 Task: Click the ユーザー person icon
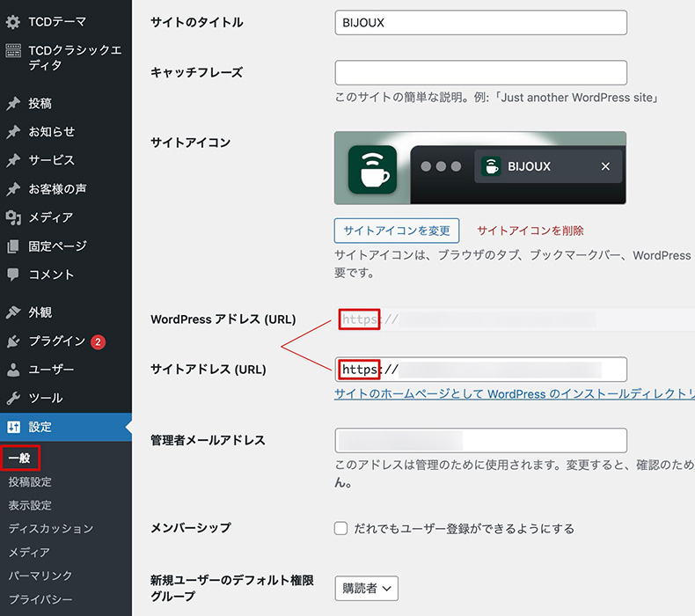click(13, 370)
